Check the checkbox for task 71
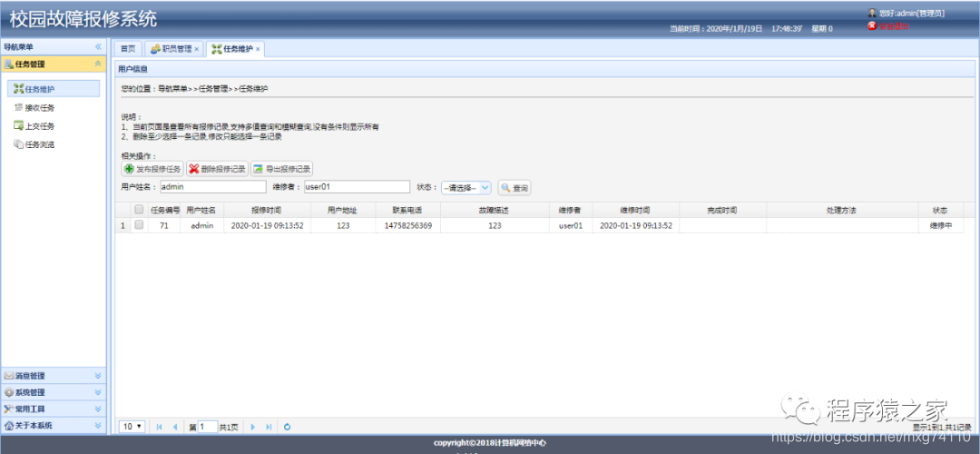 pos(140,225)
